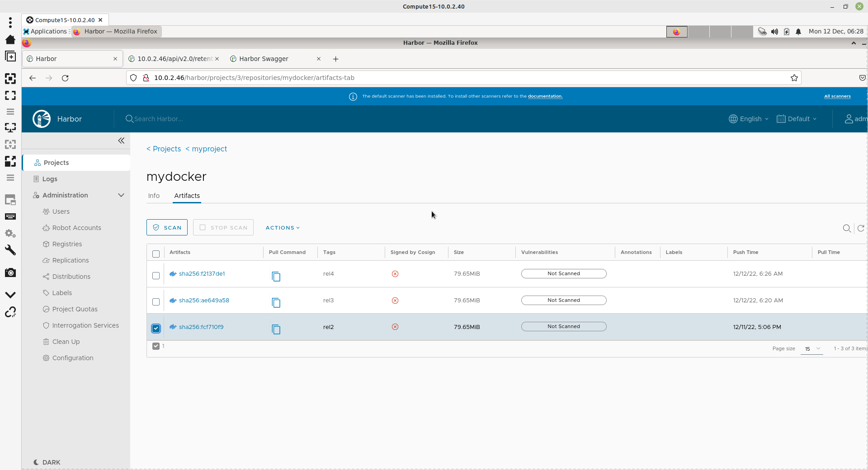Click the artifacts search magnifier icon
The width and height of the screenshot is (868, 470).
point(847,229)
